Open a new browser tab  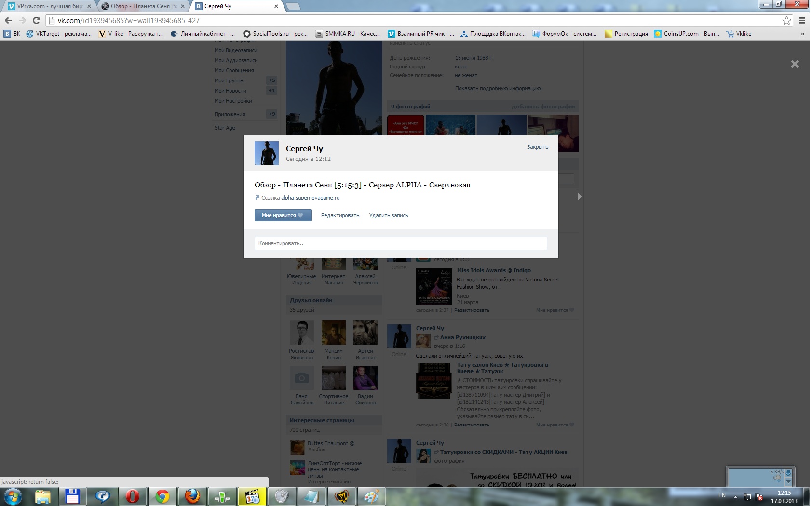[x=293, y=6]
